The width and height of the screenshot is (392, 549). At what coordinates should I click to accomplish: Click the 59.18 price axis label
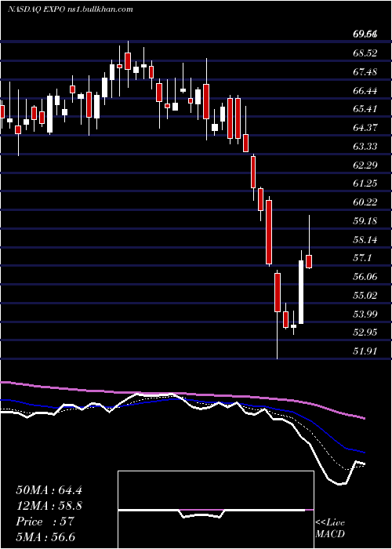click(365, 221)
